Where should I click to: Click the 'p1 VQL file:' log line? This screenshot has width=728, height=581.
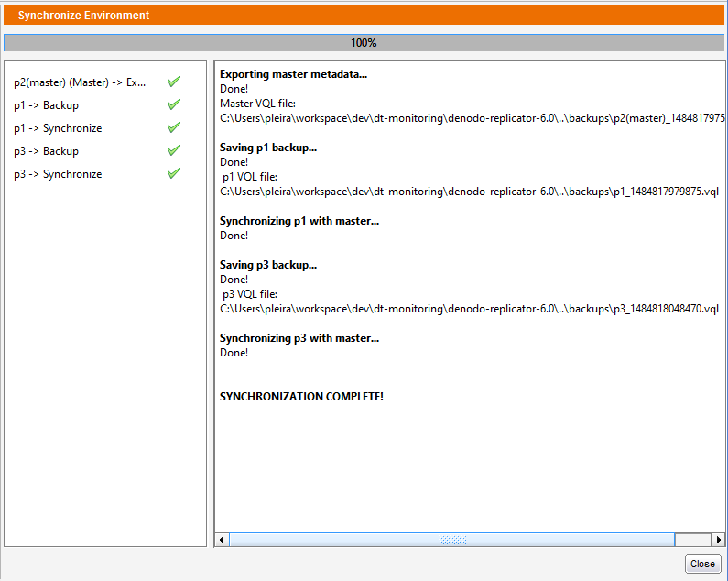250,177
